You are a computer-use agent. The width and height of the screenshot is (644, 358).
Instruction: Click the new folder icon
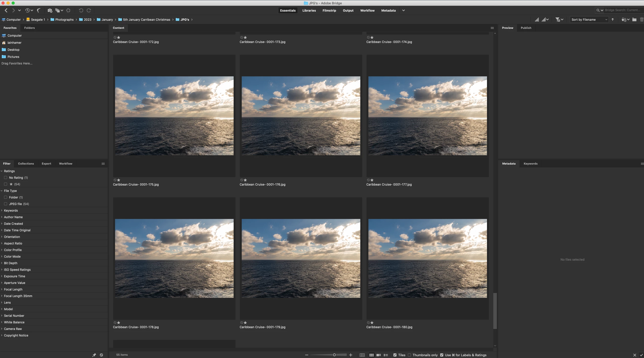click(x=634, y=19)
